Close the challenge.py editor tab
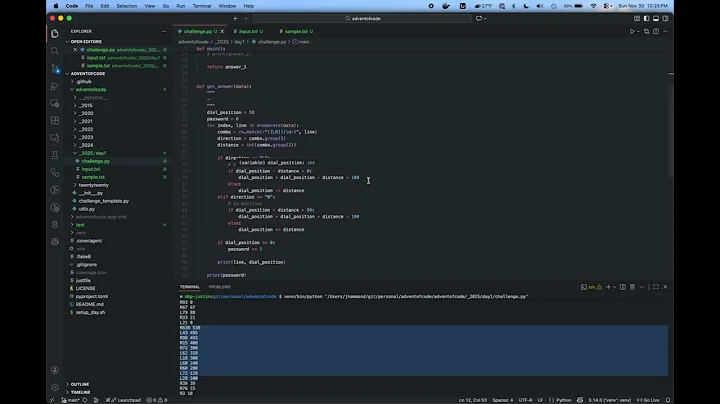Screen dimensions: 720x404 pyautogui.click(x=222, y=31)
